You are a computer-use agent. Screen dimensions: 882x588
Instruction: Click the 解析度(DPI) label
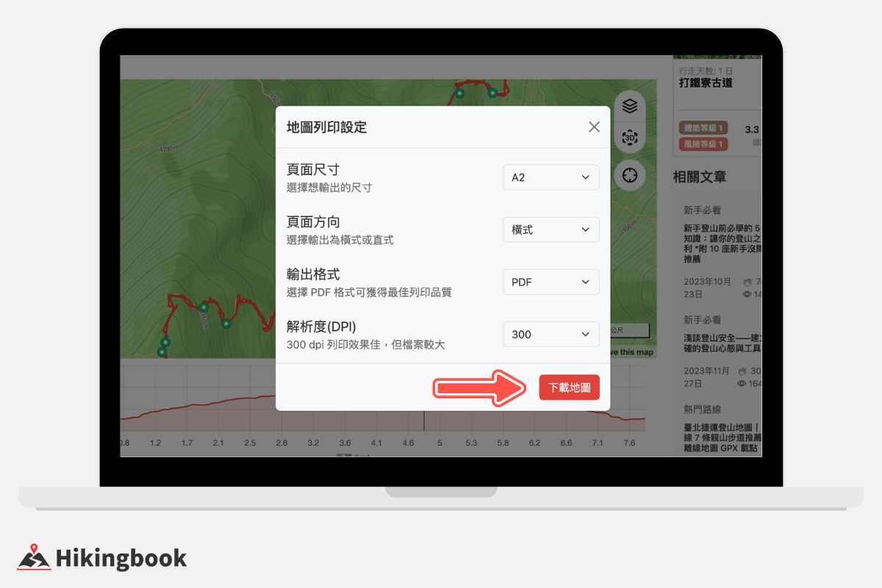pos(321,326)
